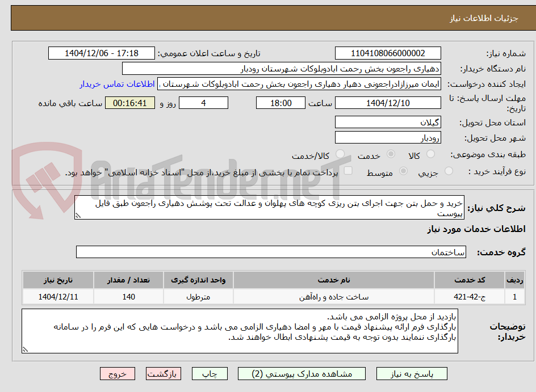Click the request creator field
This screenshot has width=536, height=392.
(x=299, y=84)
